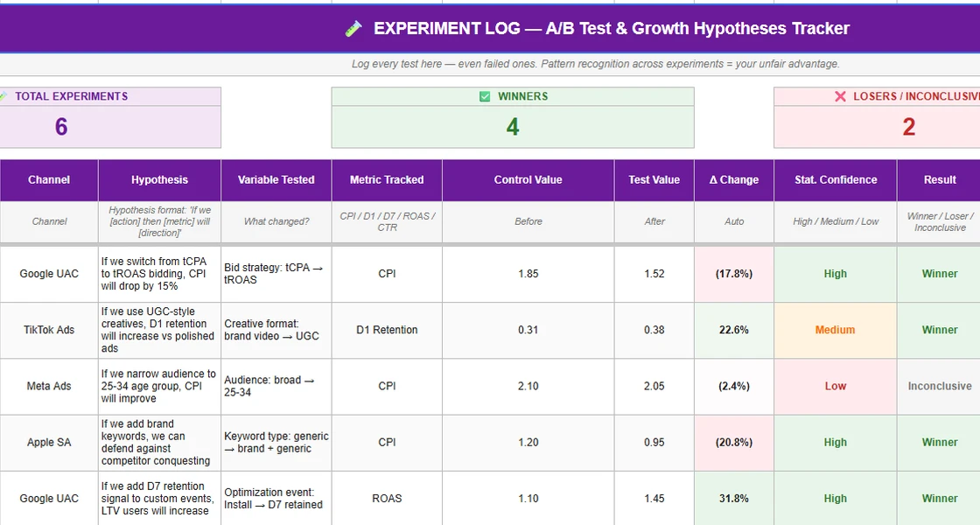Click the Channel column header

pos(49,180)
